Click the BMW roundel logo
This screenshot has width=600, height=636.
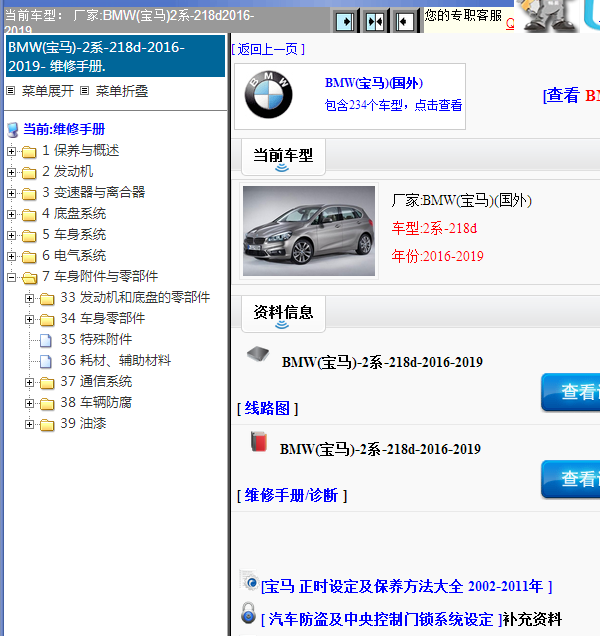pyautogui.click(x=268, y=95)
